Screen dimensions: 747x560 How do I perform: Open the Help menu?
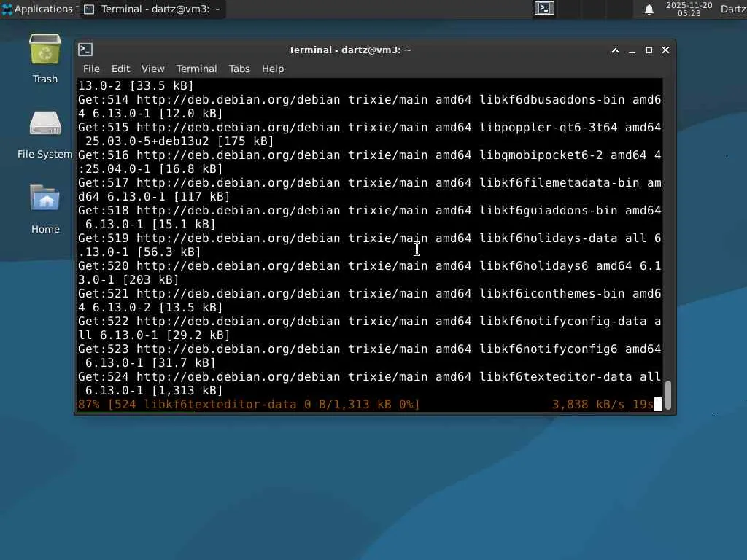tap(273, 69)
